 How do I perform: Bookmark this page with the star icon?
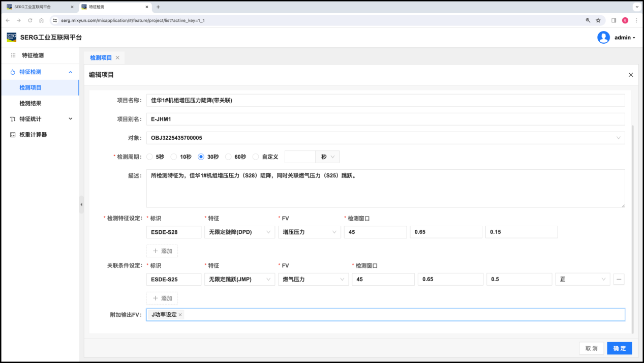pyautogui.click(x=598, y=20)
